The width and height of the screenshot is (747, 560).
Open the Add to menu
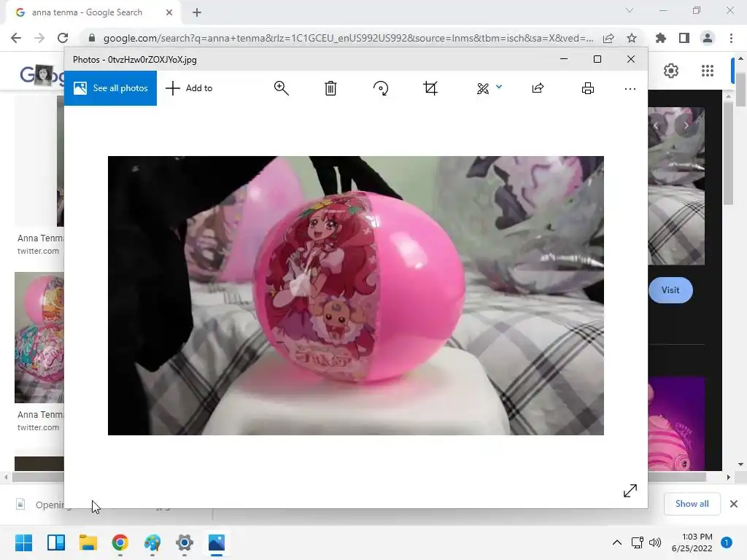click(x=189, y=88)
